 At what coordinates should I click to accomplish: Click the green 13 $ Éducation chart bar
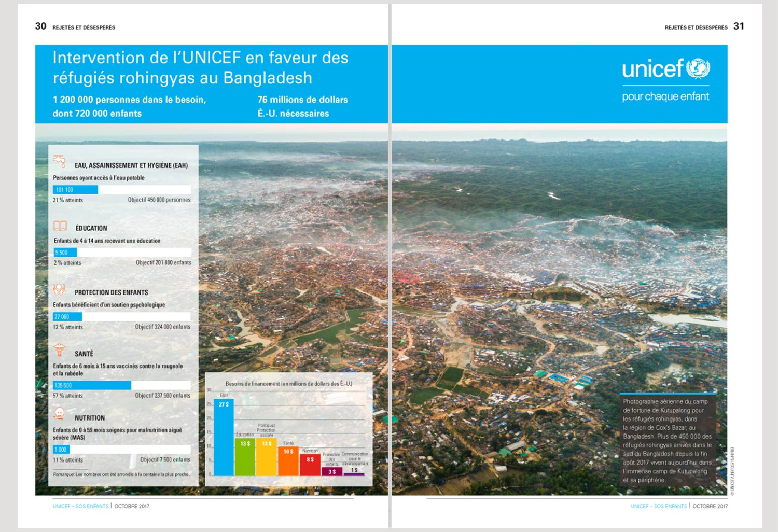[245, 457]
